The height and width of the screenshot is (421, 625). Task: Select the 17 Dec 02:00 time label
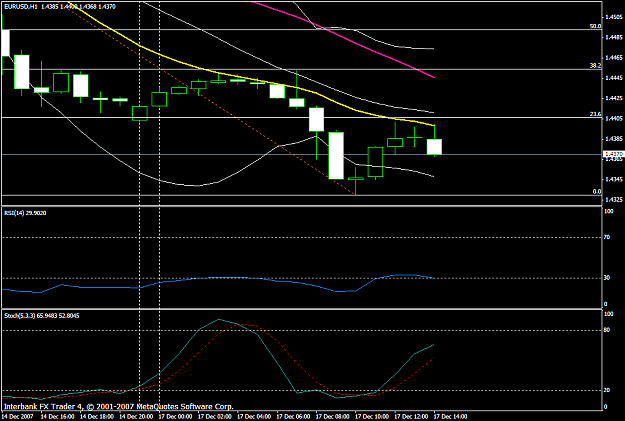(214, 417)
